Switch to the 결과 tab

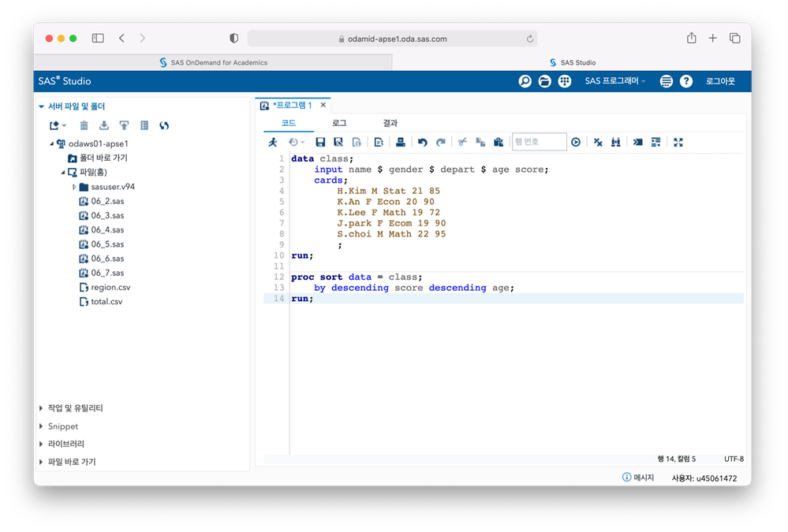(390, 123)
